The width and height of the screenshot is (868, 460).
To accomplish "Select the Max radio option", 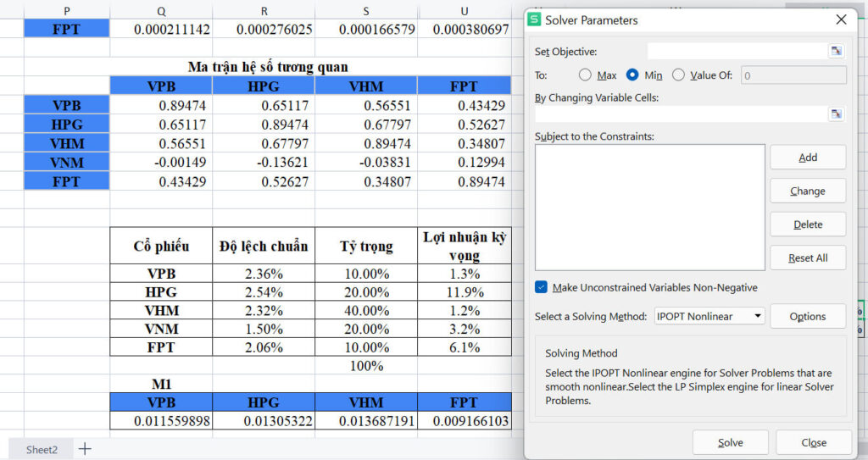I will (x=585, y=75).
